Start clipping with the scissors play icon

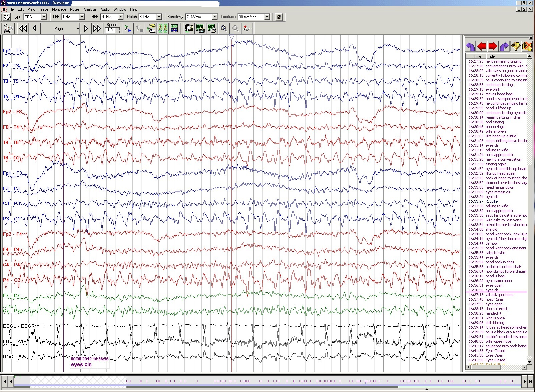click(128, 29)
